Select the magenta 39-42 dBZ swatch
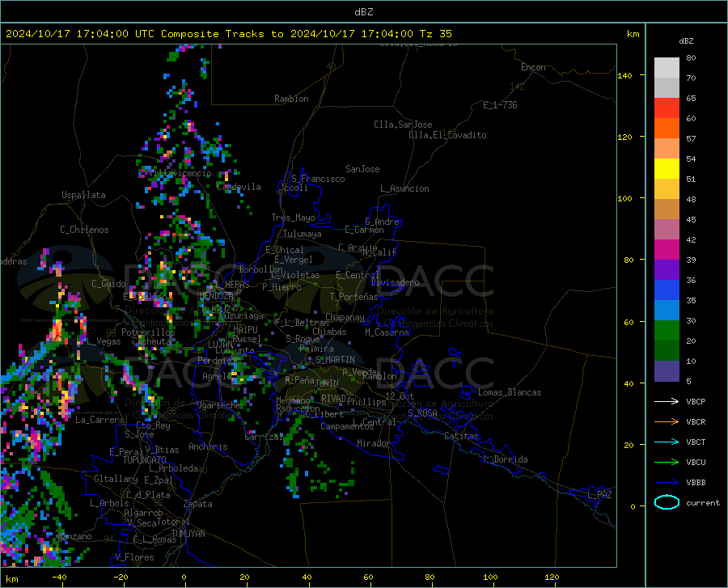Screen dimensions: 728x588 point(667,250)
